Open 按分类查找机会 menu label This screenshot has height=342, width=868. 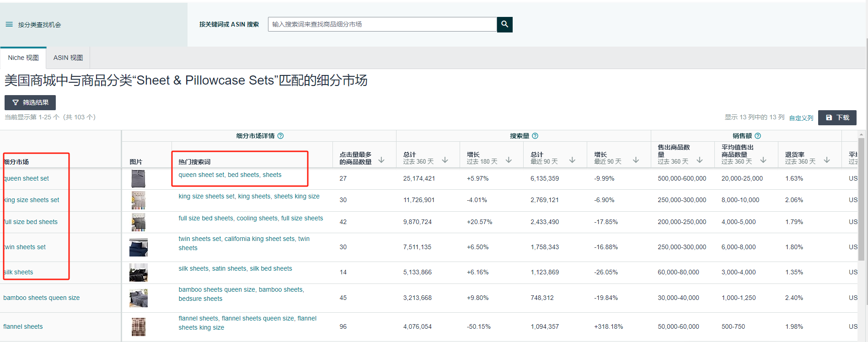click(39, 25)
